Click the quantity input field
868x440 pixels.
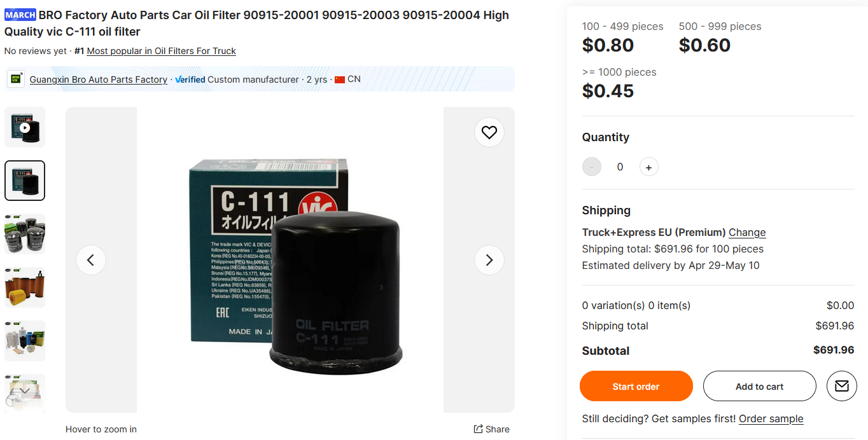[620, 167]
